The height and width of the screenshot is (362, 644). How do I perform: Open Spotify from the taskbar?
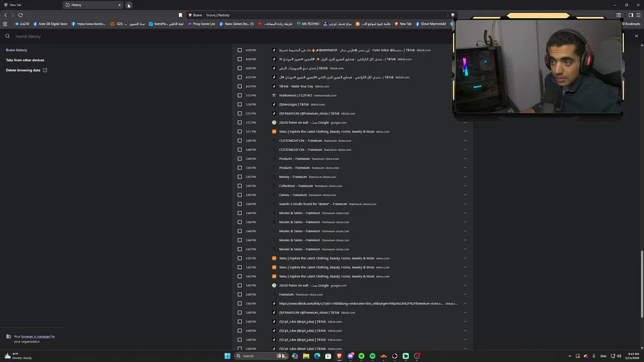click(372, 356)
